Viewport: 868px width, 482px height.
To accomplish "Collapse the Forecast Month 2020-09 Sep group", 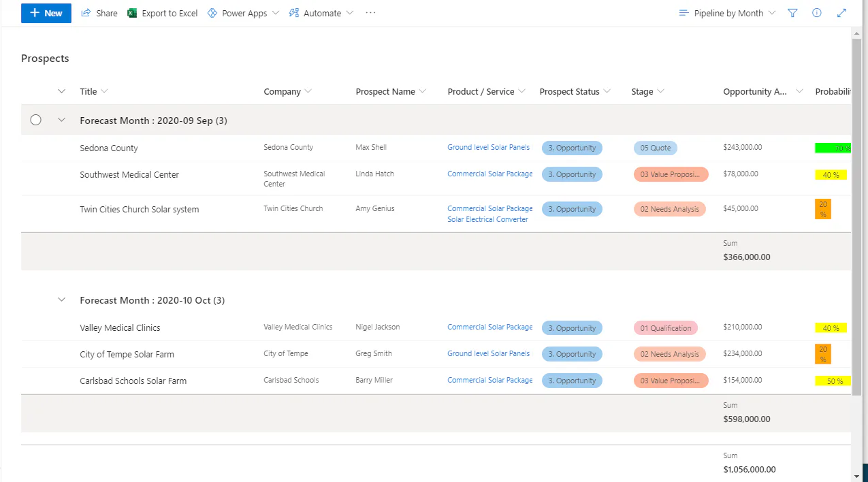I will click(62, 120).
